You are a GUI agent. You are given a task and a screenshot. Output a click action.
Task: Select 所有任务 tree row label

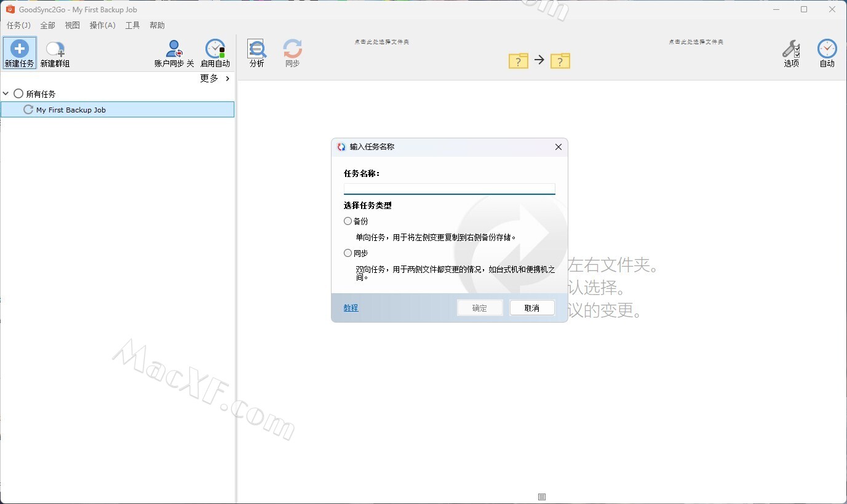(x=41, y=94)
